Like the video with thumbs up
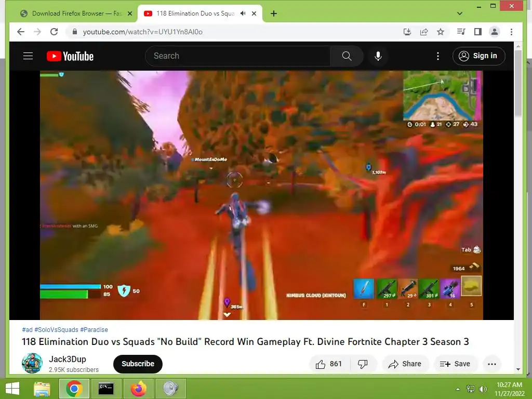Screen dimensions: 532x399 tap(329, 364)
